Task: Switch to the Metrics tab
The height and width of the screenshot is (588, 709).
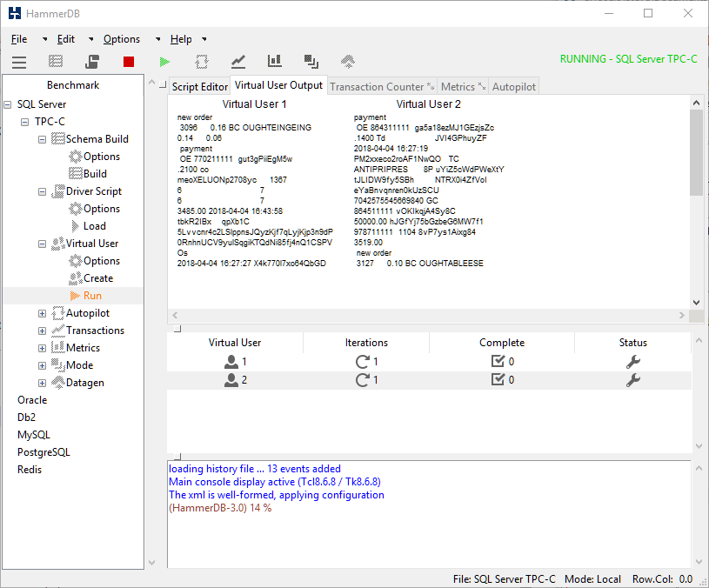Action: click(463, 86)
